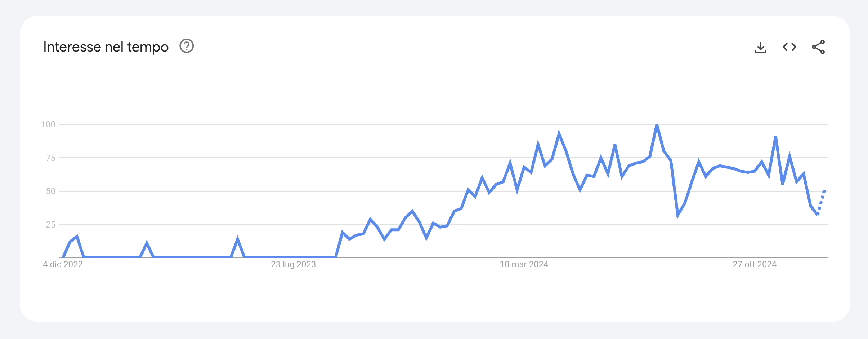
Task: Download the chart data as CSV
Action: click(x=760, y=47)
